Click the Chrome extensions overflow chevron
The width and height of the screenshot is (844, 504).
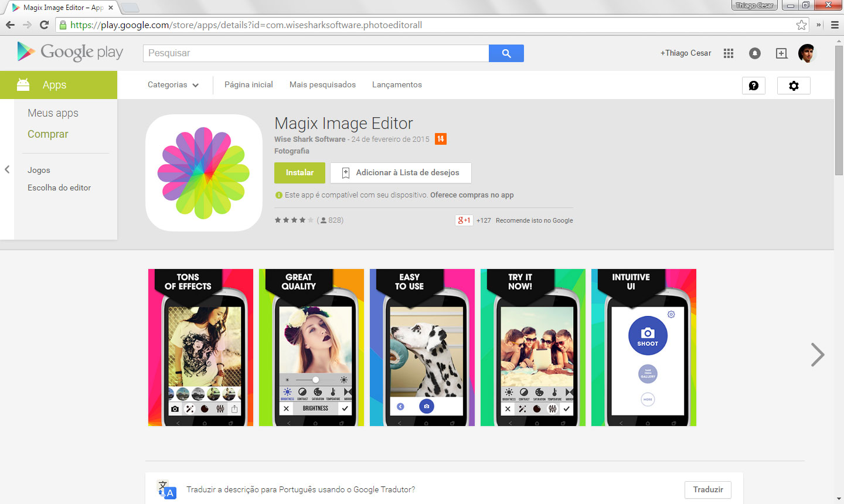click(x=819, y=25)
